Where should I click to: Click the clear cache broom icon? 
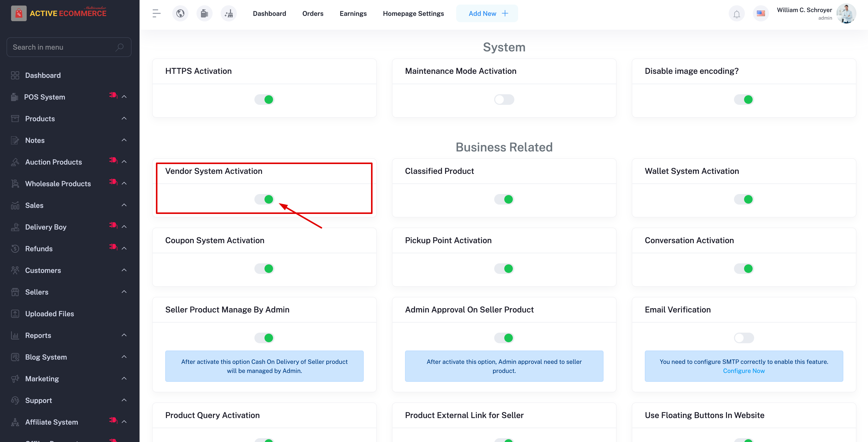tap(229, 14)
